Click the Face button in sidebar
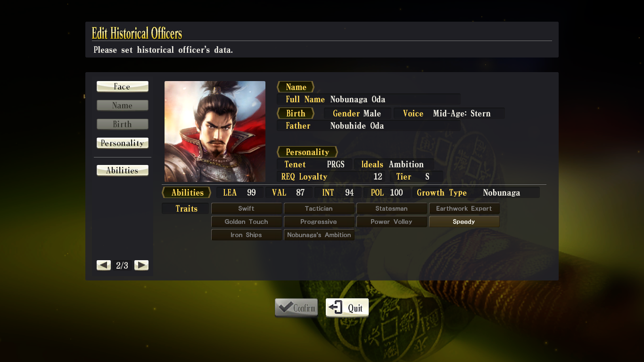Viewport: 644px width, 362px height. tap(123, 87)
